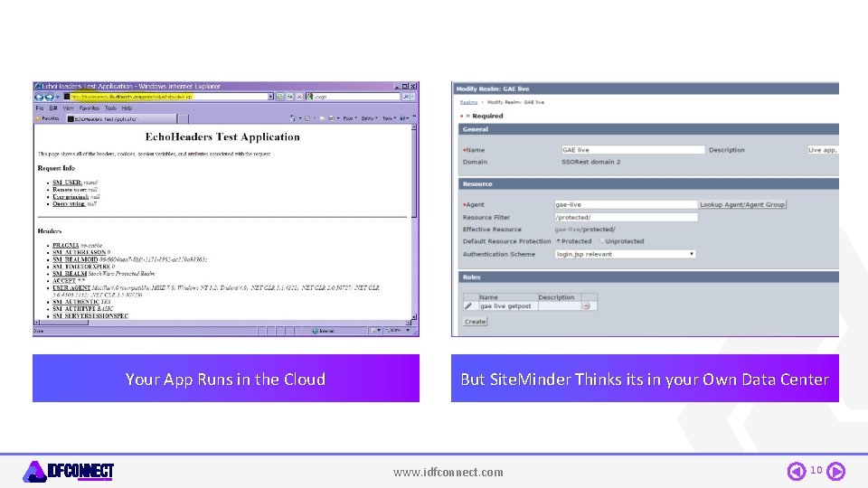Open the File menu
The width and height of the screenshot is (868, 488).
point(39,108)
